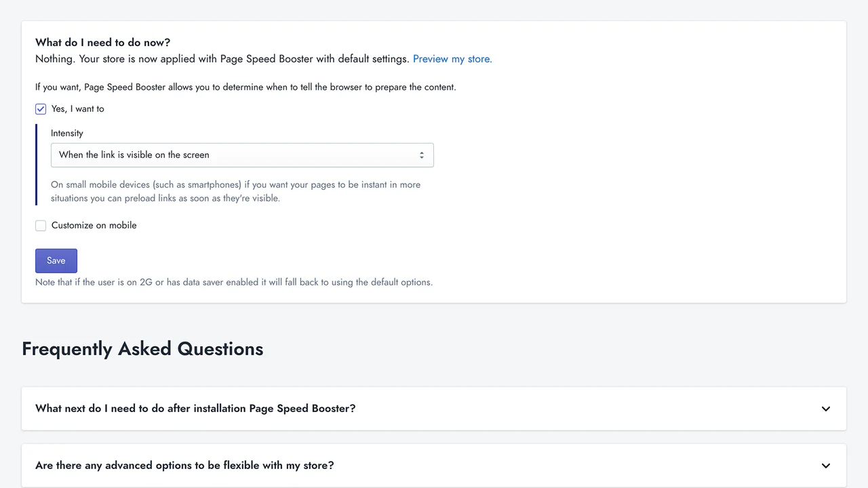Click the 'What do I need to do now?' heading
868x488 pixels.
coord(102,43)
